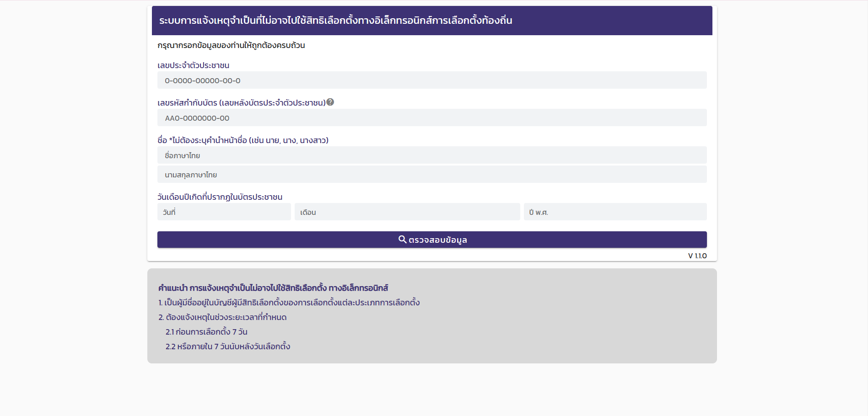
Task: Click the line 2.2 หรือภายใน 7 วันนับหลังวันเลือกตั้ง
Action: click(x=228, y=347)
